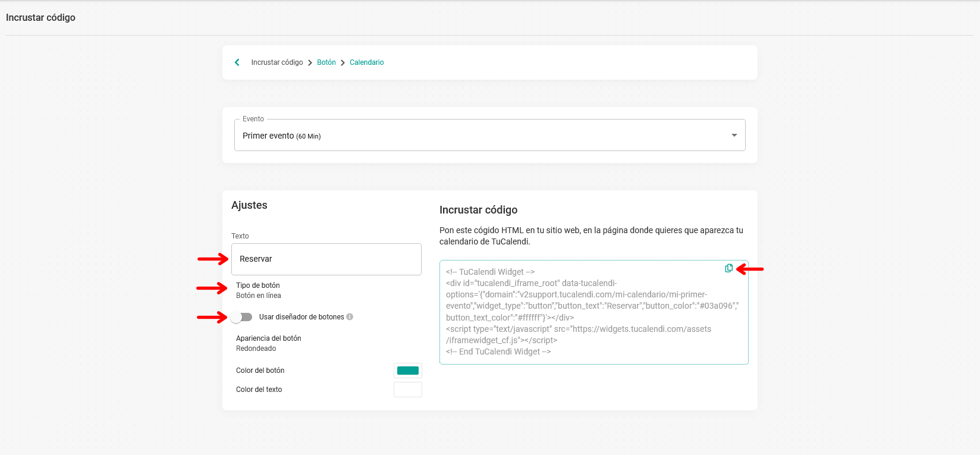The image size is (980, 455).
Task: Click the 'Reservar' text input field
Action: pyautogui.click(x=326, y=259)
